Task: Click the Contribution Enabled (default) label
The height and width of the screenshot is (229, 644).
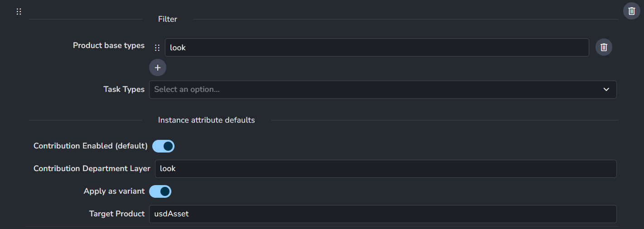Action: [91, 146]
